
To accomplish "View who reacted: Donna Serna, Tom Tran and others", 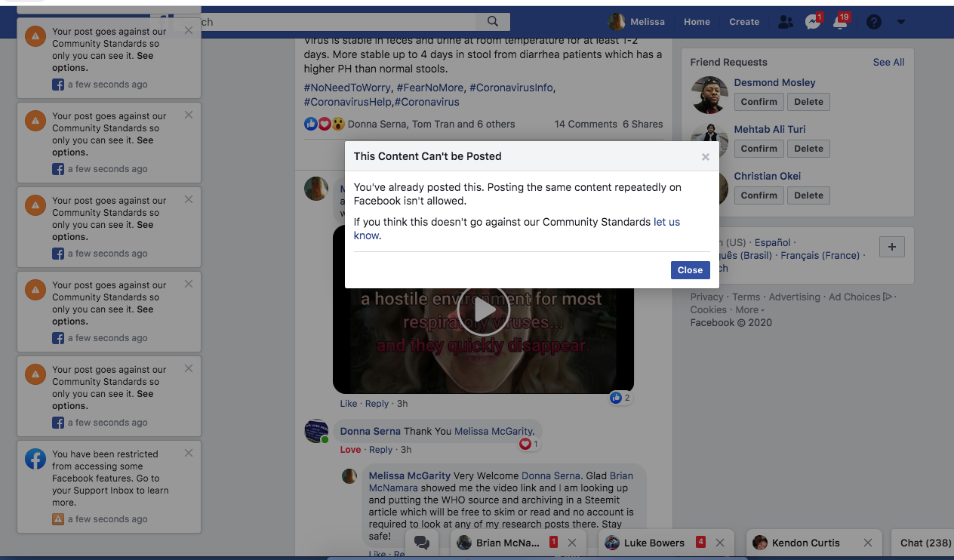I will [431, 124].
